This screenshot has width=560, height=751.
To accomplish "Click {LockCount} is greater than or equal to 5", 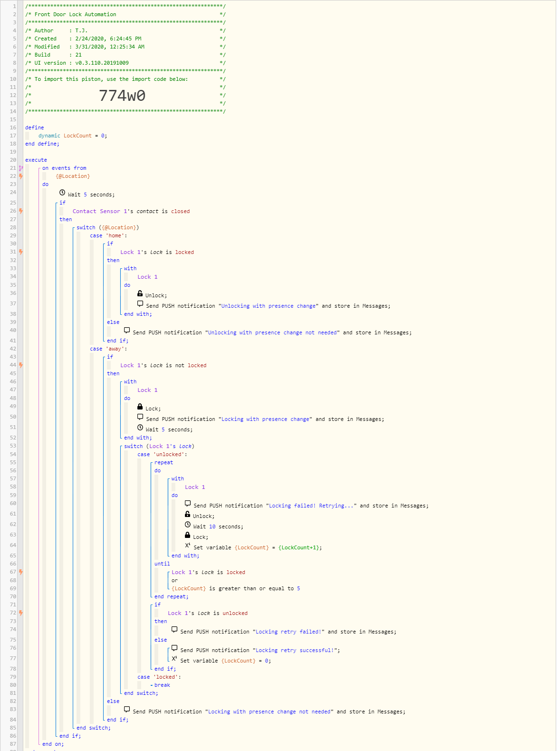I will coord(236,588).
